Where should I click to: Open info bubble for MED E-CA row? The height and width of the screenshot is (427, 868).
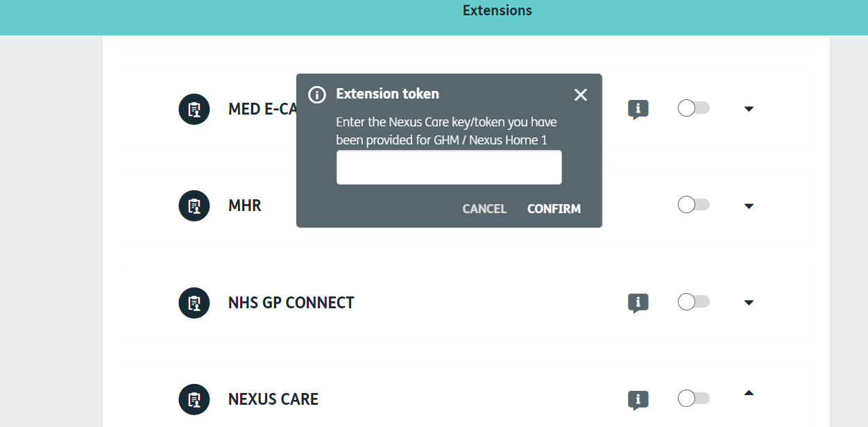[x=638, y=109]
